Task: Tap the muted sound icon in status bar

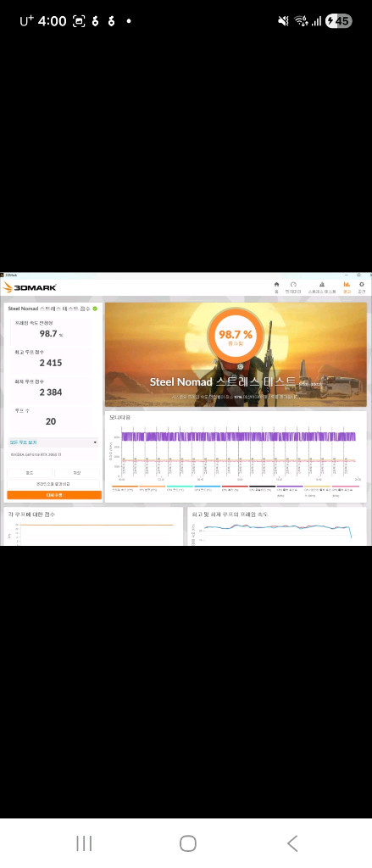Action: [283, 21]
